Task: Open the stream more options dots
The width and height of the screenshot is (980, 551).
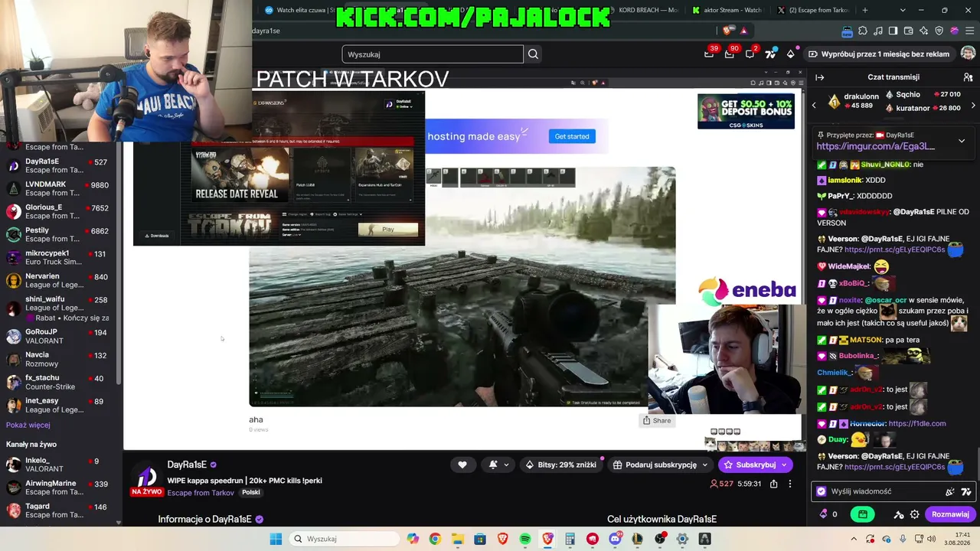Action: [790, 484]
